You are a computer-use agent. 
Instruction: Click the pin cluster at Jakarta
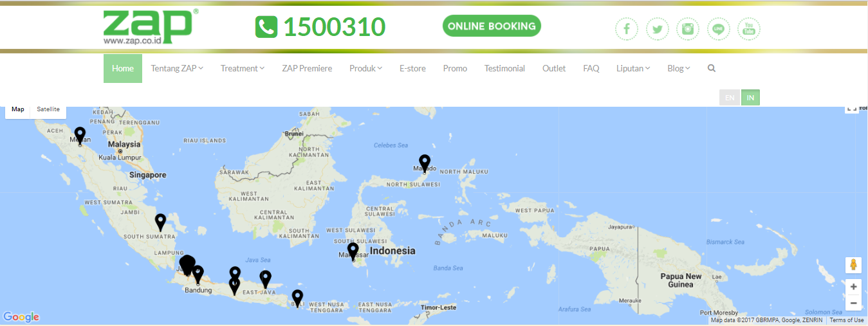coord(187,264)
